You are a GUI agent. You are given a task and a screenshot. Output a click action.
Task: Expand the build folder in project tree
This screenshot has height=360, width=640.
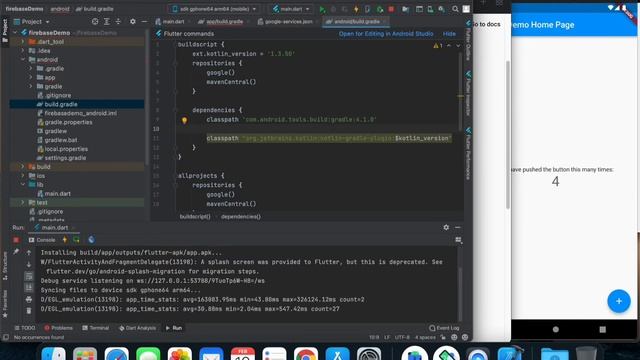[x=23, y=167]
